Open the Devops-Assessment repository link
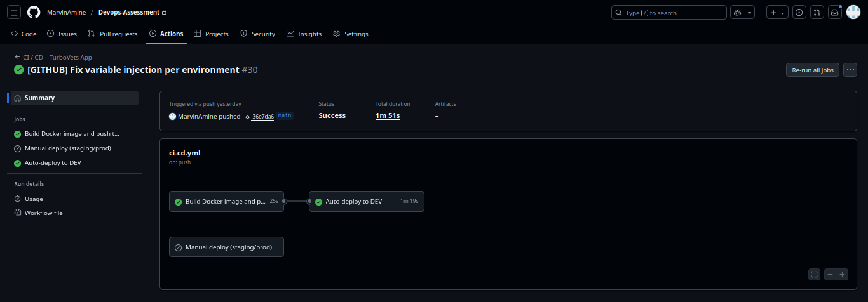 (x=129, y=13)
